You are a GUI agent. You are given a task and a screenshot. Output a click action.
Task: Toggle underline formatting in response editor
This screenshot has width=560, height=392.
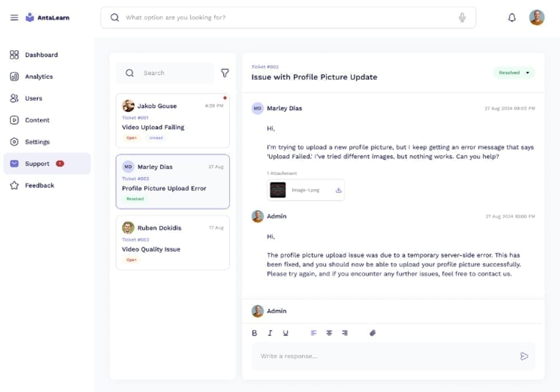(286, 333)
